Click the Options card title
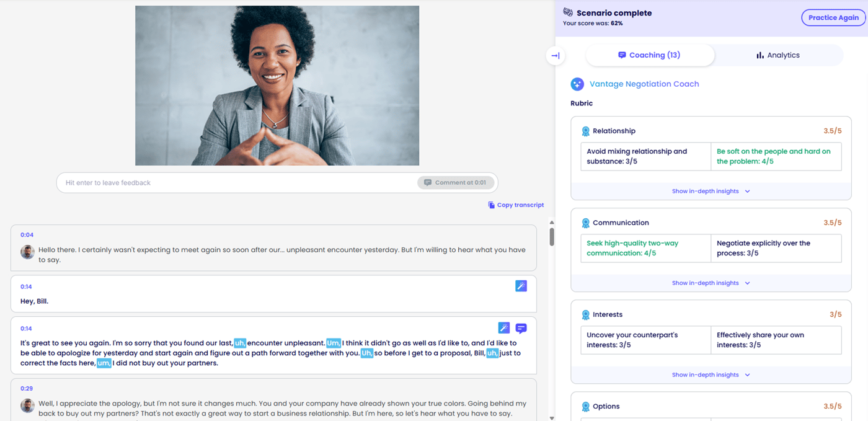This screenshot has height=421, width=868. coord(606,407)
